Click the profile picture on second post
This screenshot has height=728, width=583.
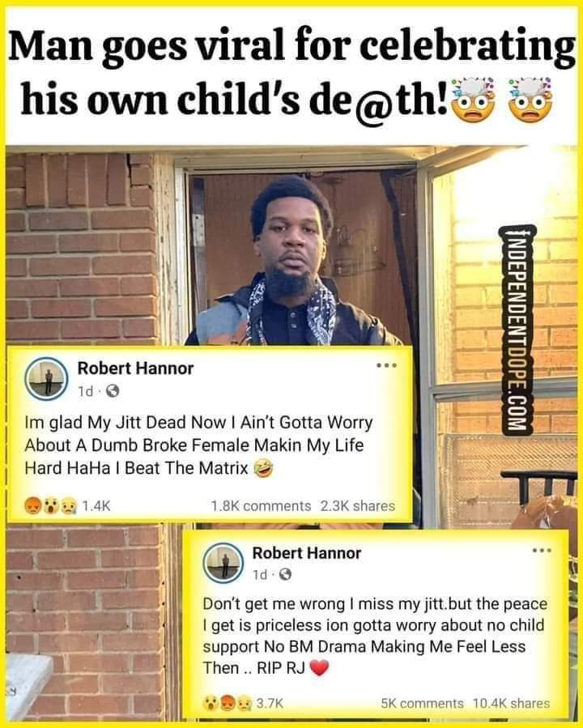pyautogui.click(x=223, y=563)
